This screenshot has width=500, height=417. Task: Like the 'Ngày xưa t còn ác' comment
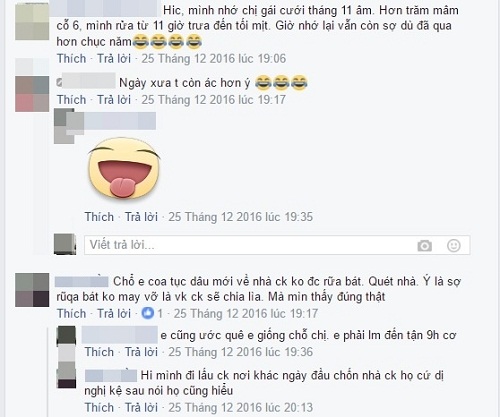(71, 100)
